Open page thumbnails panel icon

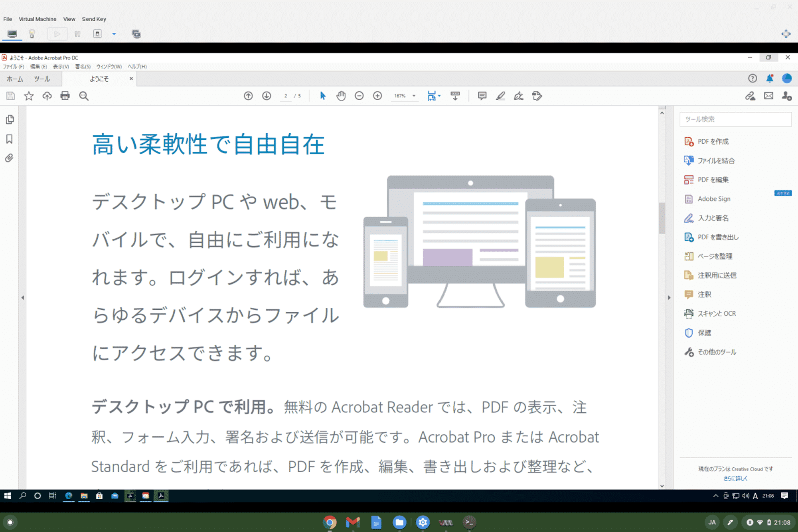[10, 119]
